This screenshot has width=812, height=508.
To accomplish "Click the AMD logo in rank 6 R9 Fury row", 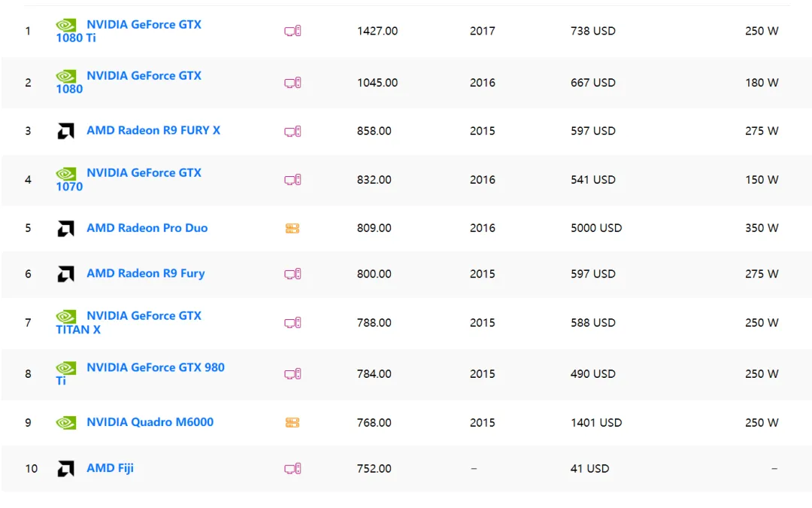I will point(65,274).
